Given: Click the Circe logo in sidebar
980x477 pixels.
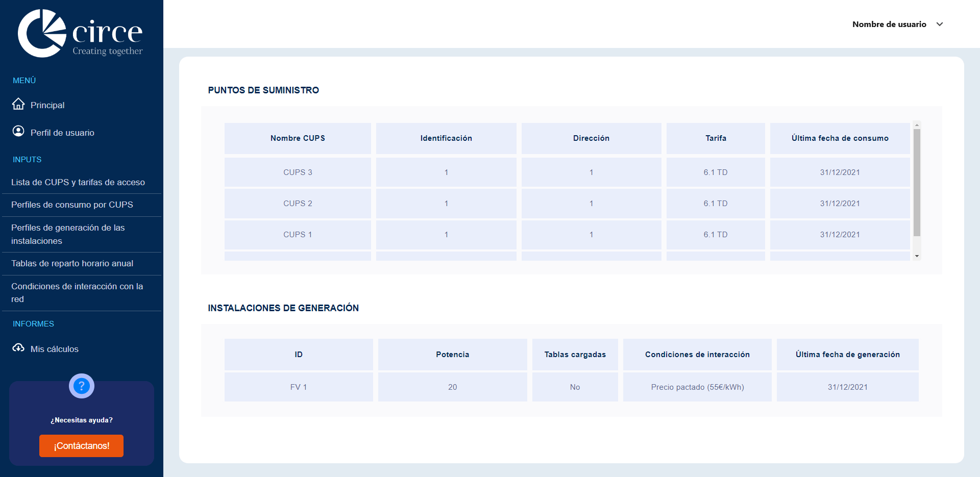Looking at the screenshot, I should coord(80,34).
